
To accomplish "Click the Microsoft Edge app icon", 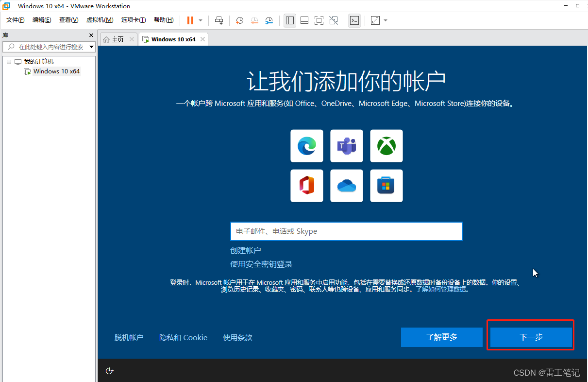I will pyautogui.click(x=307, y=146).
